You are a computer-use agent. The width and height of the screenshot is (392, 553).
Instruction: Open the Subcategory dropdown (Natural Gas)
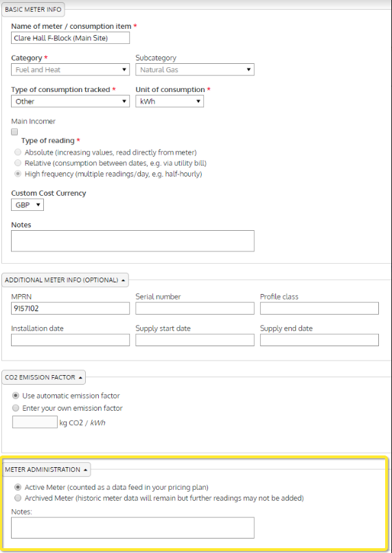194,69
